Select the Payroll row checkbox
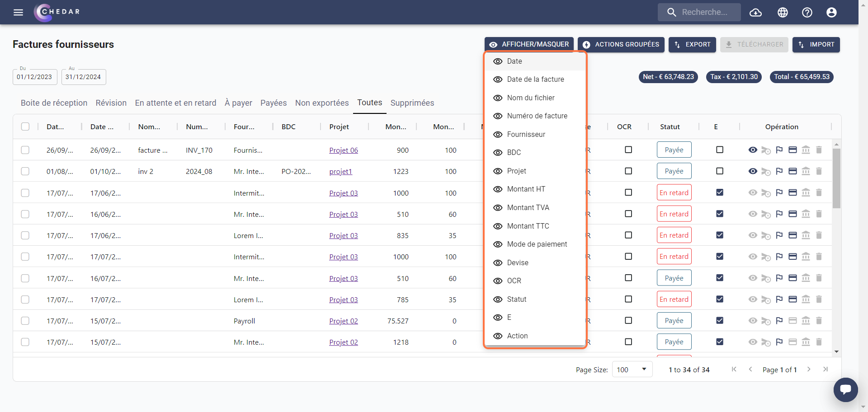868x412 pixels. 25,321
